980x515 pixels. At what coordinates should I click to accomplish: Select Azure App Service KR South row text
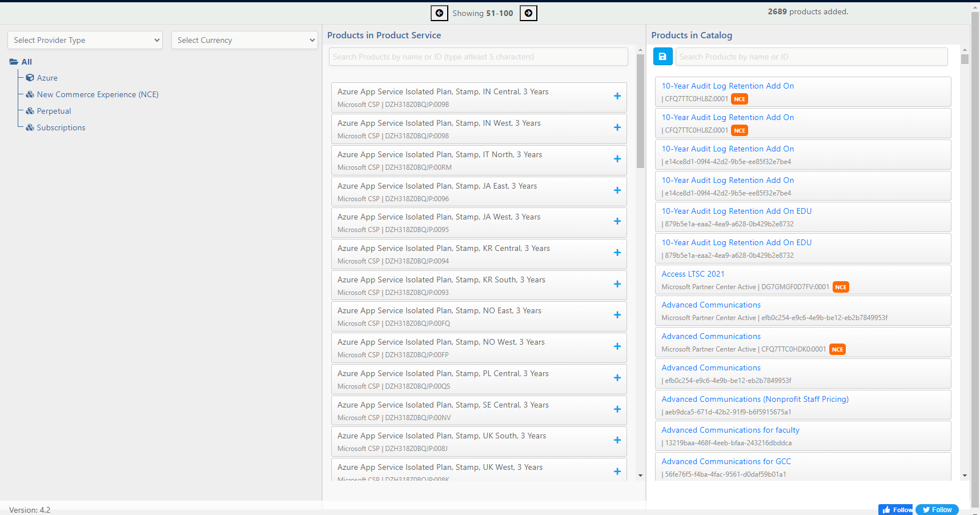tap(441, 280)
